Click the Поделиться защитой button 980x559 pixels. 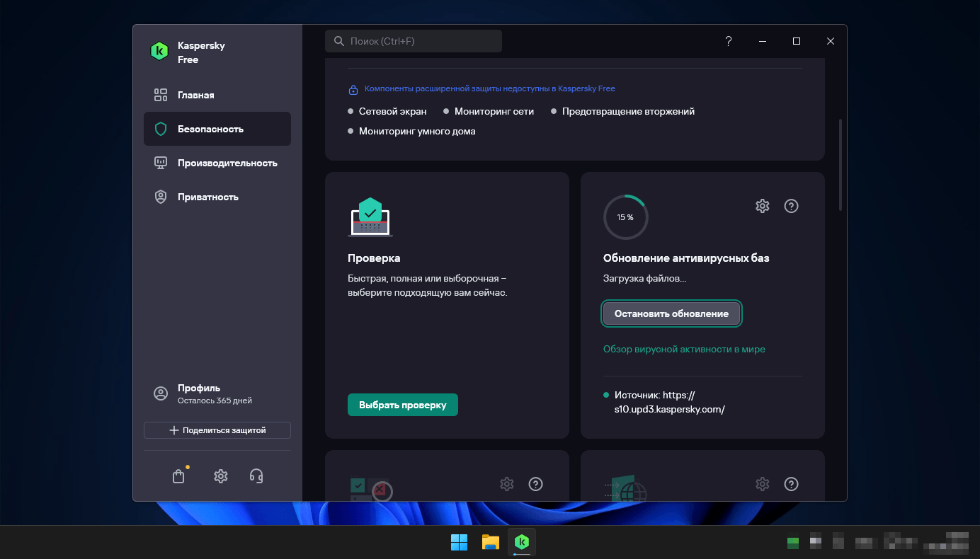tap(217, 430)
